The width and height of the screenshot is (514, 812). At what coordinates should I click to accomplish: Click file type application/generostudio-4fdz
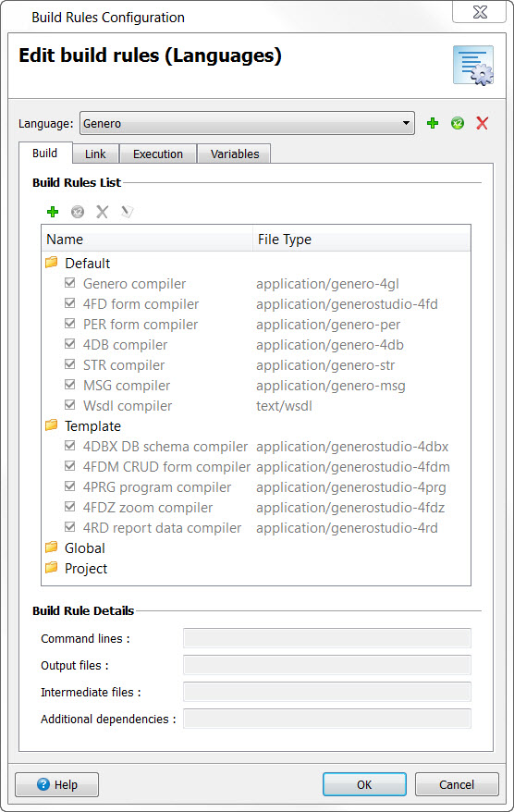350,508
